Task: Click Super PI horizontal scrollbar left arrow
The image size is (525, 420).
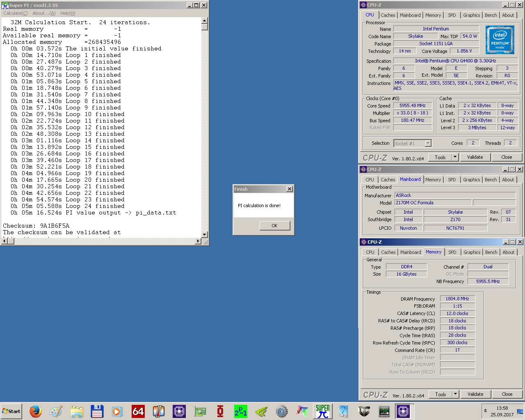Action: point(5,241)
